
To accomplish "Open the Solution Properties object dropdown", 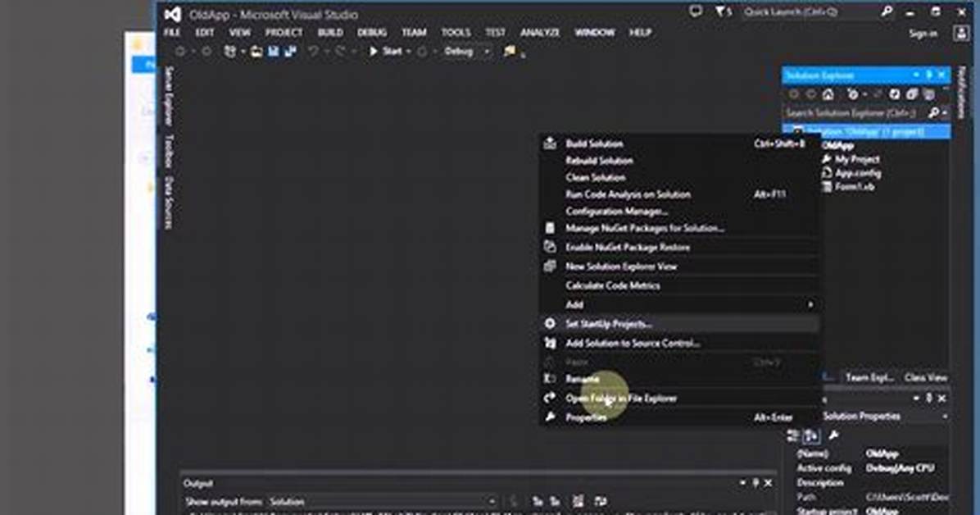I will (x=945, y=417).
